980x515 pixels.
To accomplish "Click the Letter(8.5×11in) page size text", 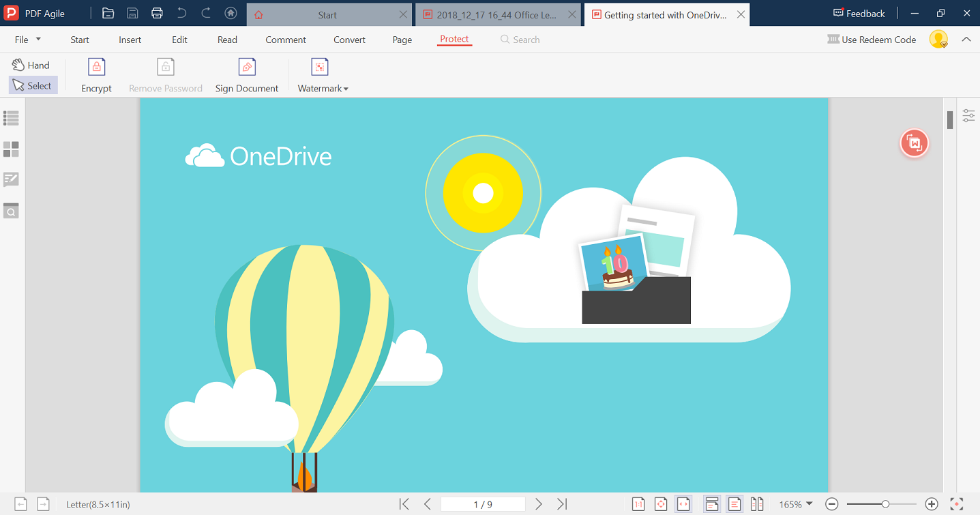I will pos(98,505).
